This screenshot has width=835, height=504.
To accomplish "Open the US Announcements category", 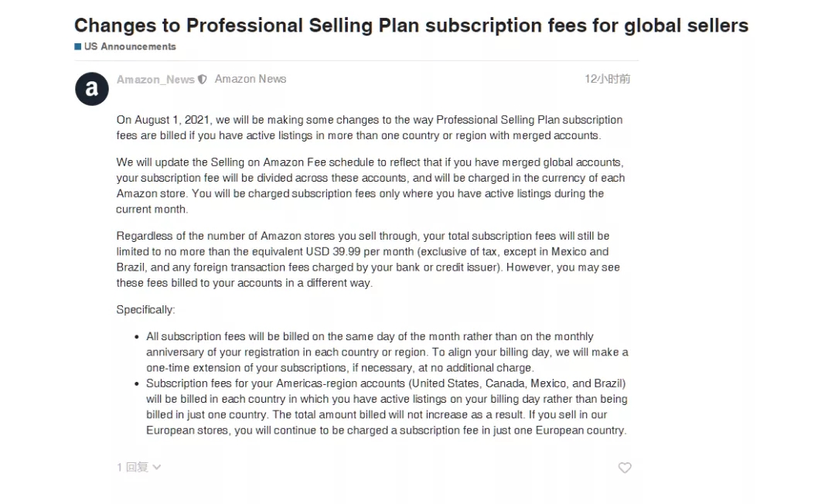I will tap(130, 46).
